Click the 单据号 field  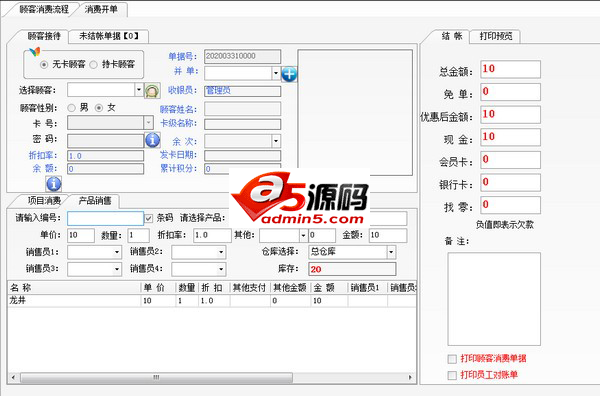pyautogui.click(x=242, y=56)
